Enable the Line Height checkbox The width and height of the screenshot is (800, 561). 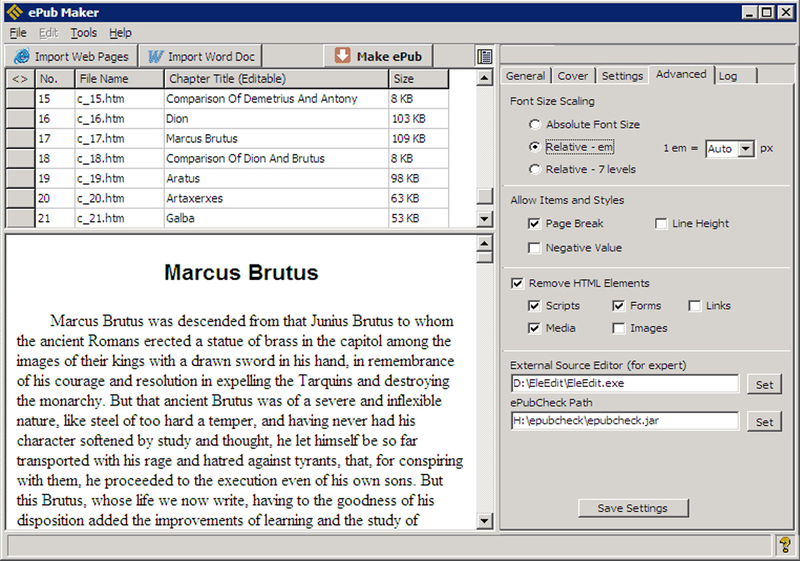tap(661, 223)
